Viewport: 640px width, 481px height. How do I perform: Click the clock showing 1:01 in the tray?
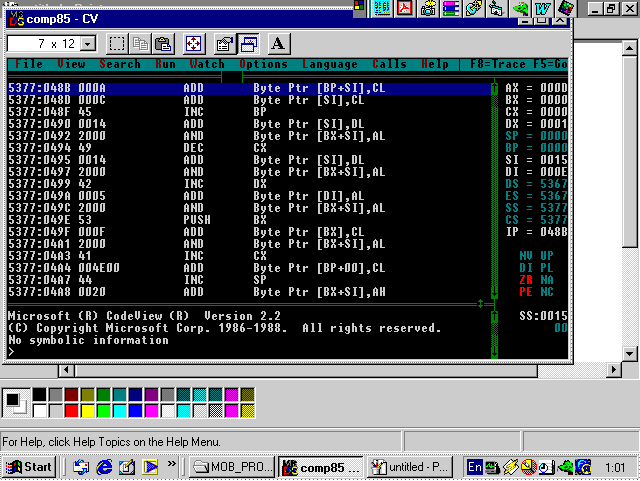(615, 467)
